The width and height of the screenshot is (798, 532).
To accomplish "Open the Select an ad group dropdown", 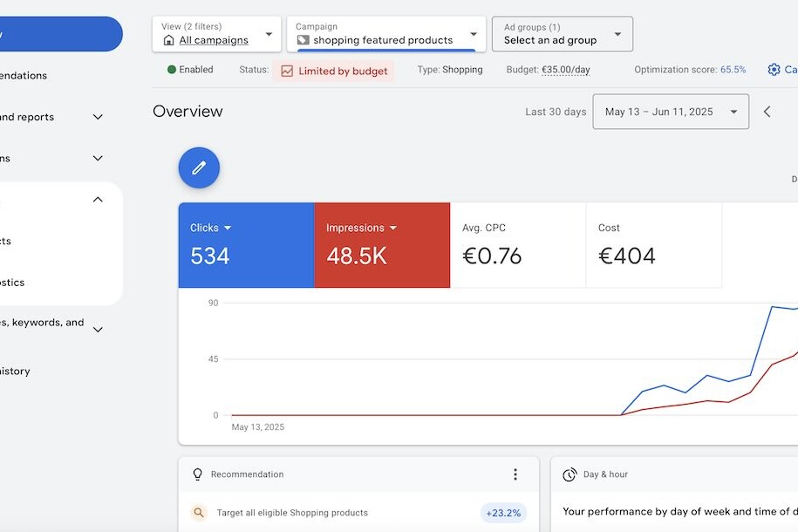I will click(x=563, y=34).
